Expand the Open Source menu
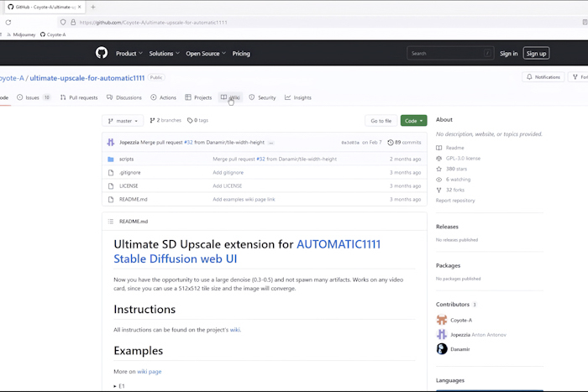This screenshot has height=392, width=588. 206,54
